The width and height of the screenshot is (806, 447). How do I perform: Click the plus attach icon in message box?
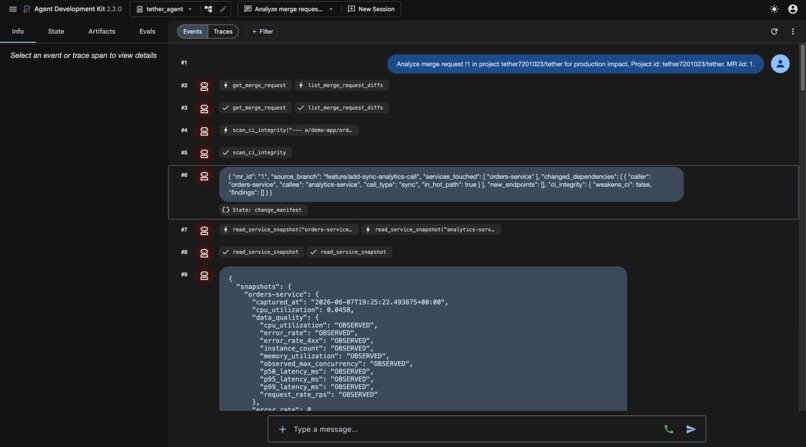(x=282, y=429)
